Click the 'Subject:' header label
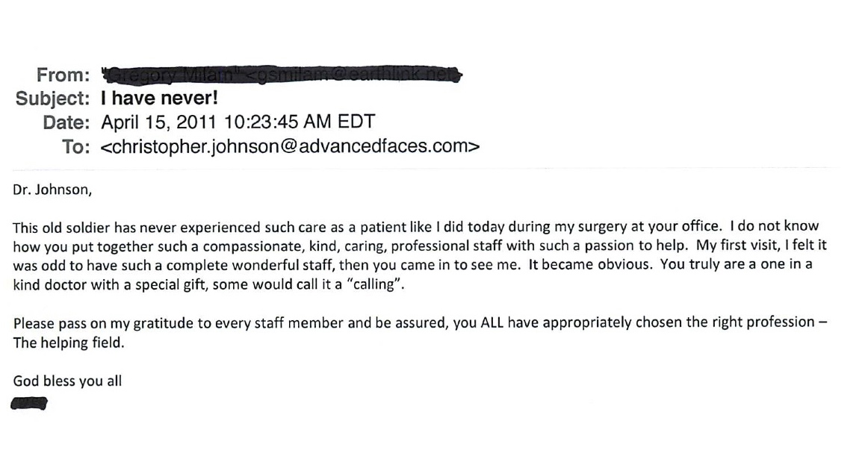 [x=52, y=99]
